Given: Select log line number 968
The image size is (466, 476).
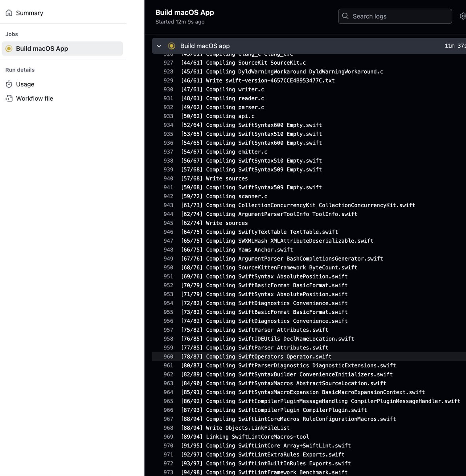Looking at the screenshot, I should (x=168, y=428).
